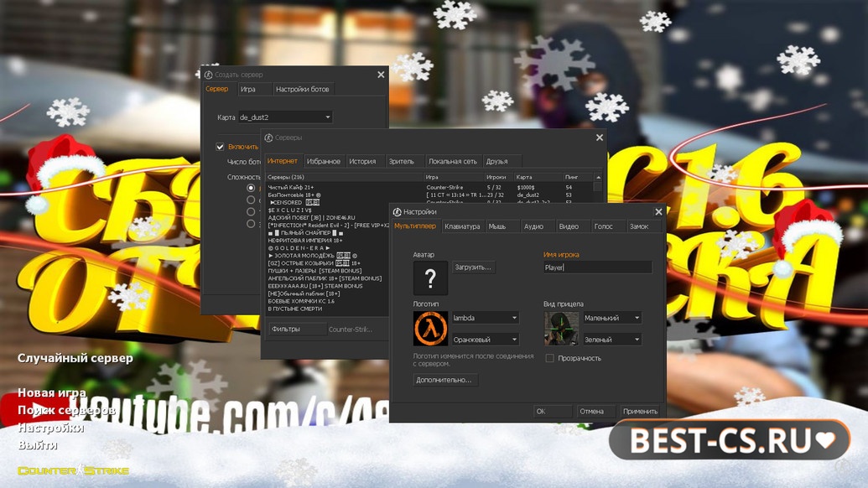Click the Steam icon in Серверы title bar
Image resolution: width=868 pixels, height=488 pixels.
coord(268,138)
